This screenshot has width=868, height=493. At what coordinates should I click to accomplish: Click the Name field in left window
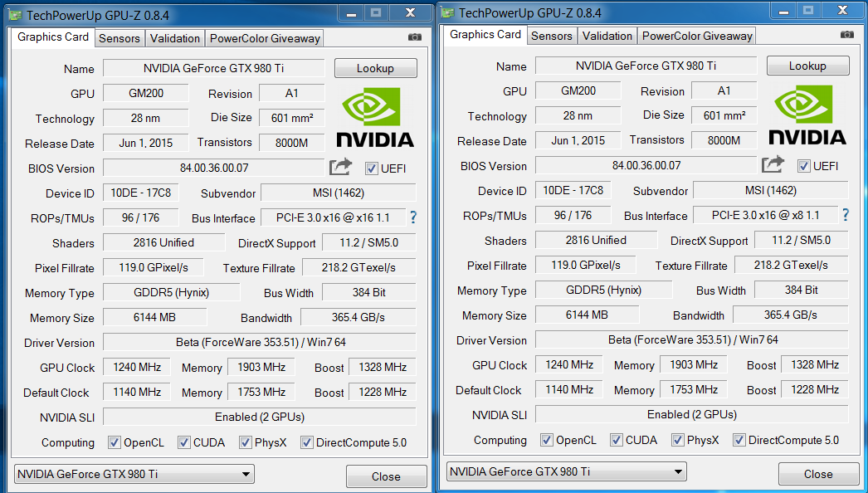[x=213, y=68]
